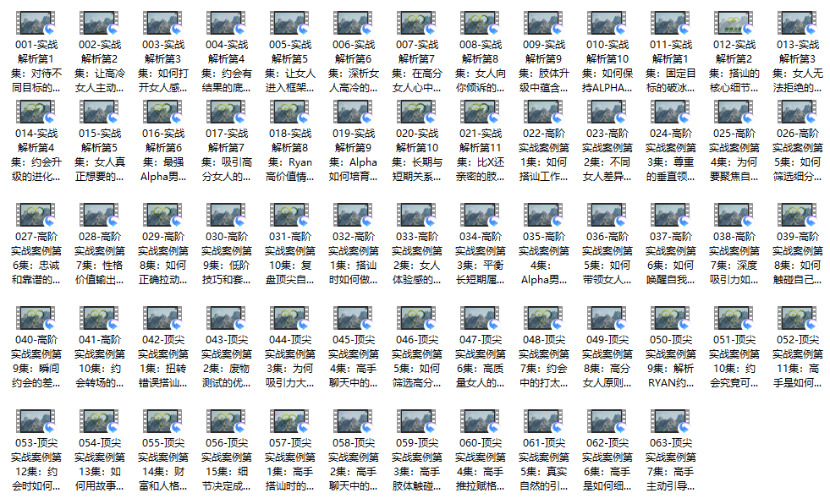Click file name 024-高阶实战案例第3集
The height and width of the screenshot is (504, 830).
pyautogui.click(x=671, y=155)
